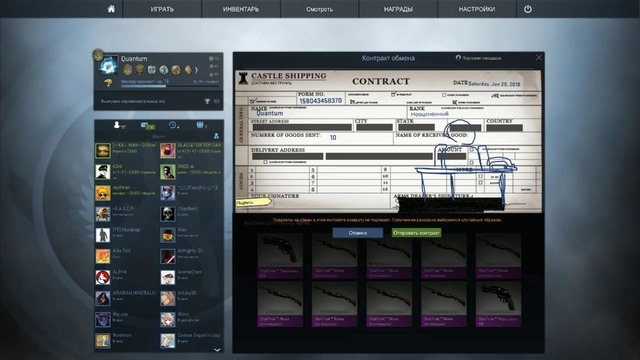
Task: Click the contract date Saturday Jan 20
Action: 494,84
